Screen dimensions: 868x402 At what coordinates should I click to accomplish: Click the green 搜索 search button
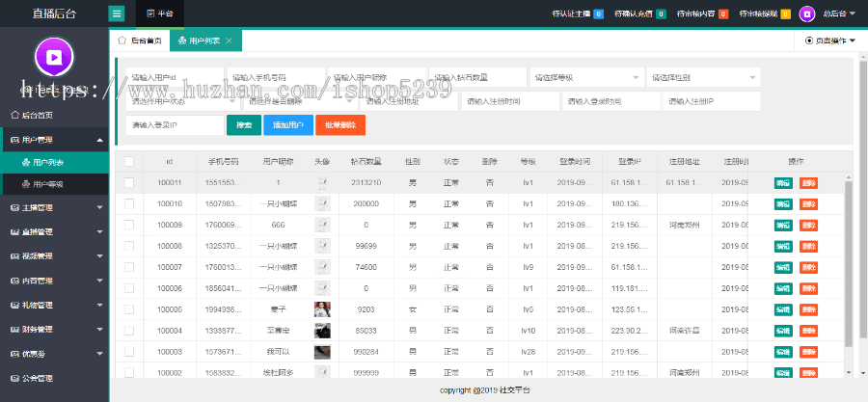[x=244, y=125]
